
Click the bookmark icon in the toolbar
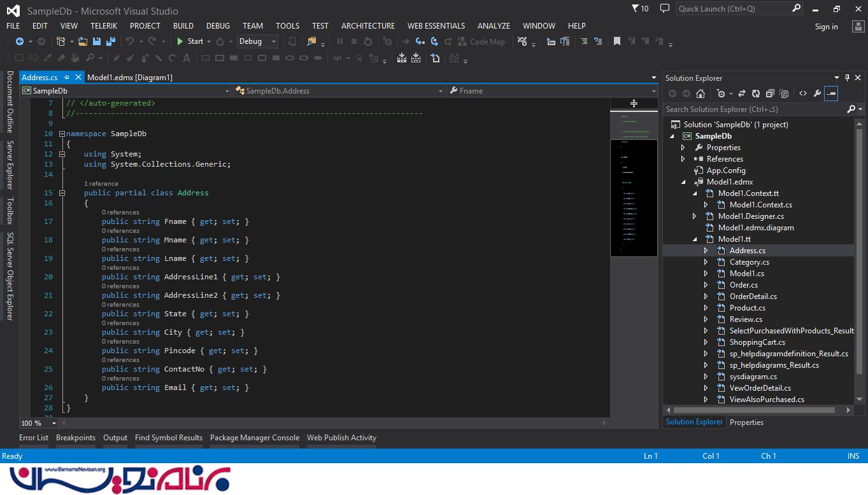pyautogui.click(x=616, y=41)
